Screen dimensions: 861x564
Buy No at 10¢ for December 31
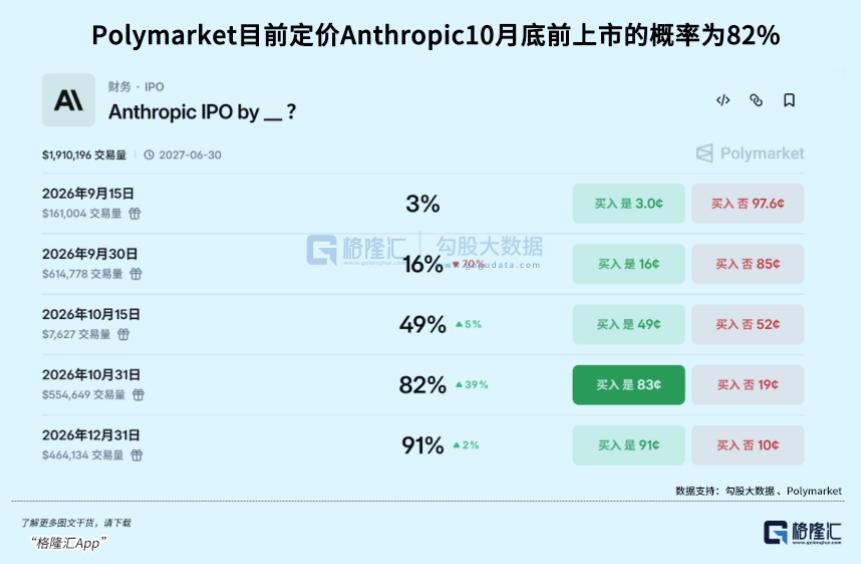747,445
